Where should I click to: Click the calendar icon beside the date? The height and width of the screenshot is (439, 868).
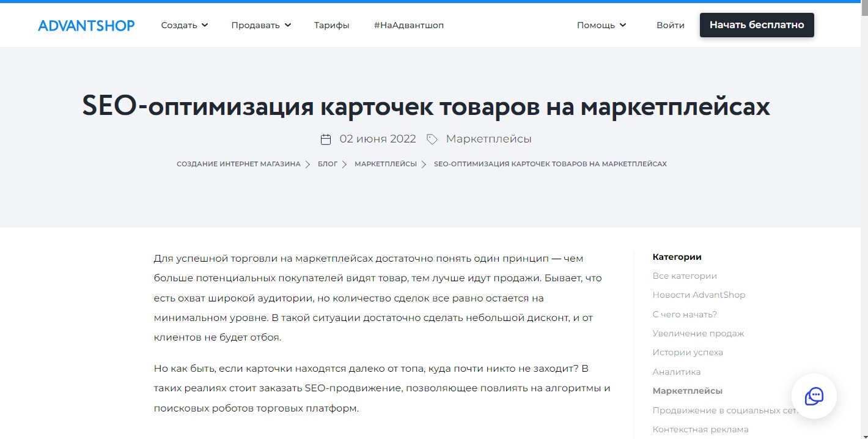coord(326,139)
